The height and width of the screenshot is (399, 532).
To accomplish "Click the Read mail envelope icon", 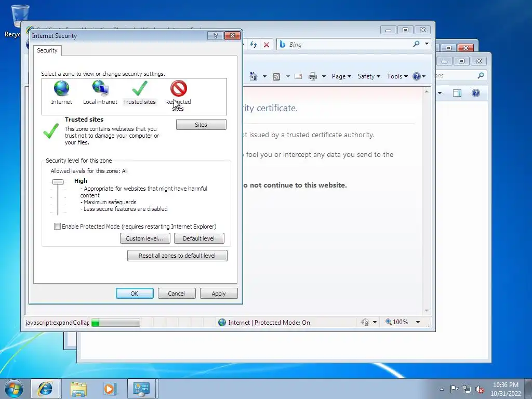I will [x=298, y=76].
